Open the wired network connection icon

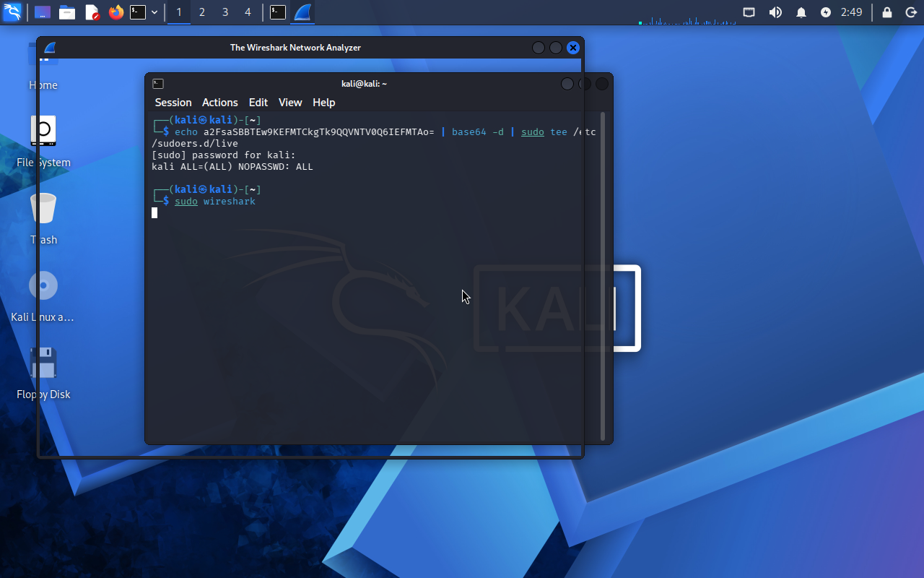pyautogui.click(x=749, y=12)
